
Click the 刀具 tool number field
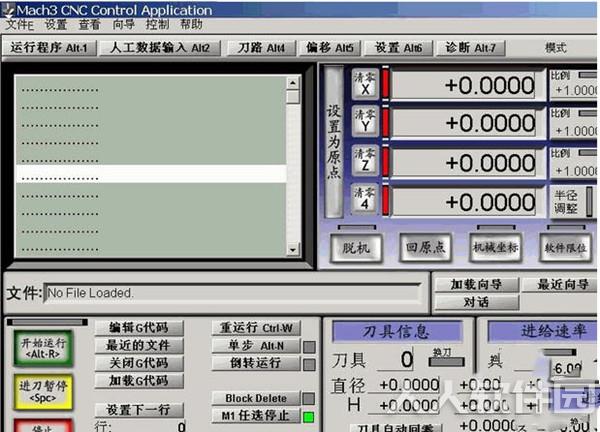pos(395,360)
